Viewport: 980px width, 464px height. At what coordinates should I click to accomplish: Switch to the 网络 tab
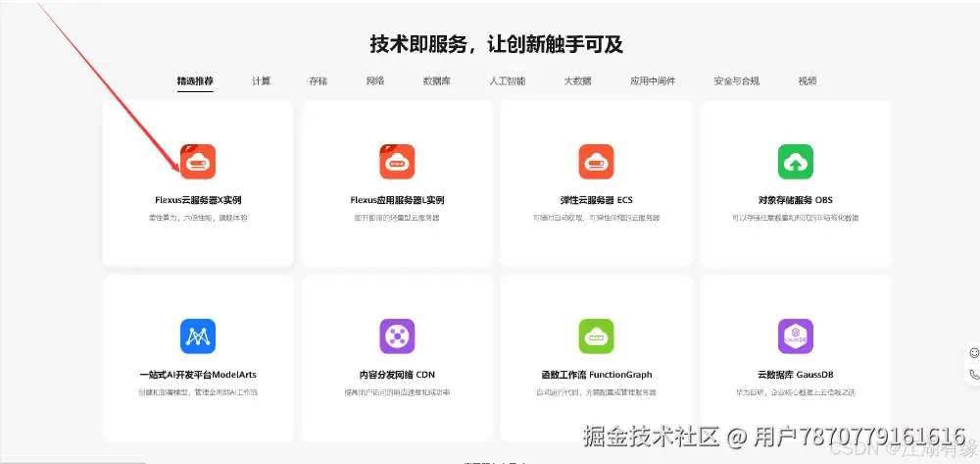375,80
